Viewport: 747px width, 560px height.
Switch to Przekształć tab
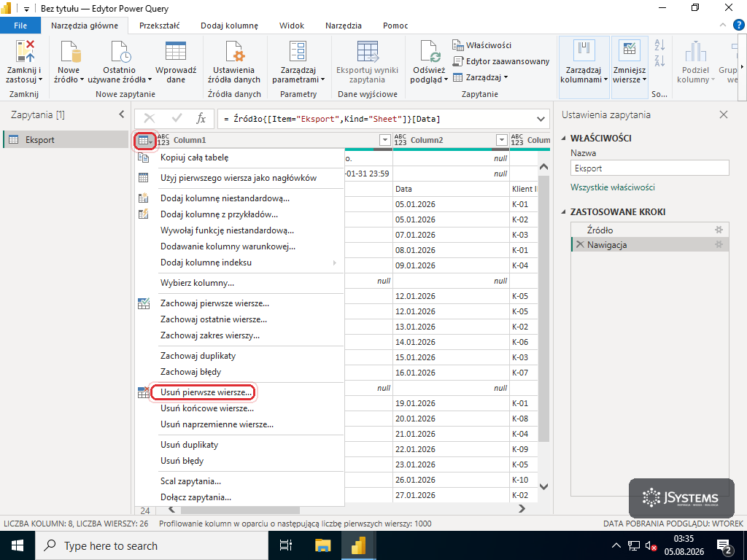pyautogui.click(x=160, y=26)
